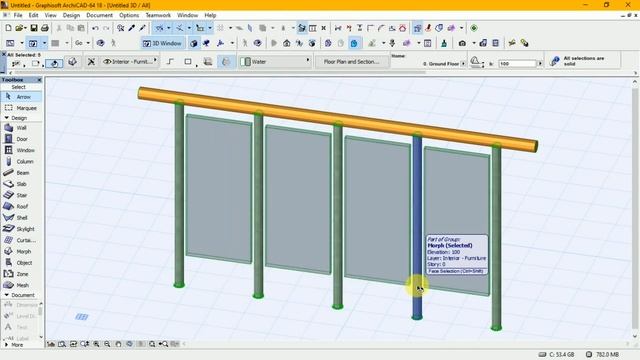Click the Water material swatch
Viewport: 640px width, 360px height.
tap(245, 62)
